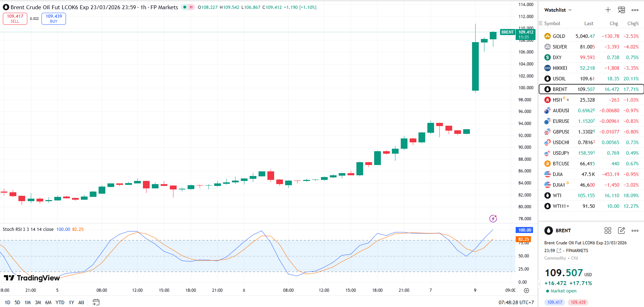Image resolution: width=644 pixels, height=307 pixels.
Task: Open the go to date calendar icon
Action: 96,302
